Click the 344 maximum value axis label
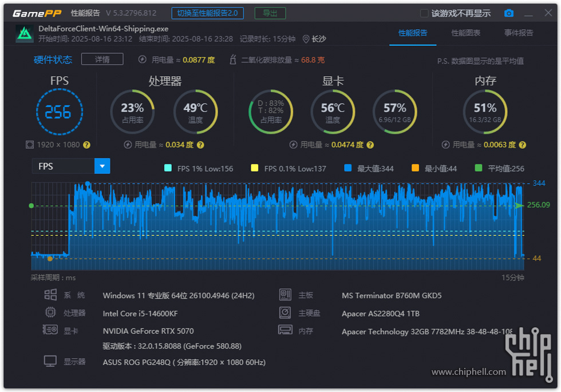The image size is (561, 392). (x=539, y=183)
